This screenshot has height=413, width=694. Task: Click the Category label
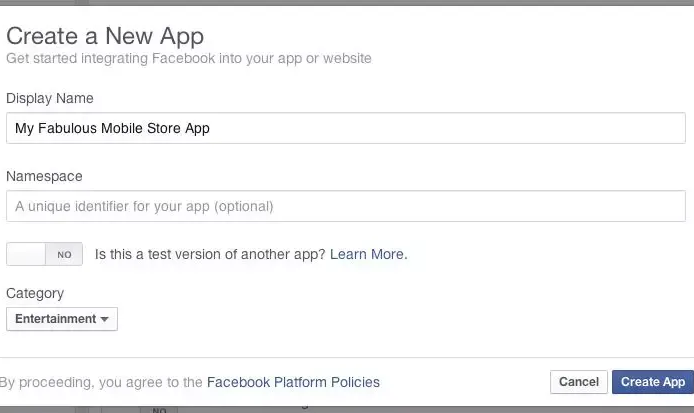coord(35,293)
